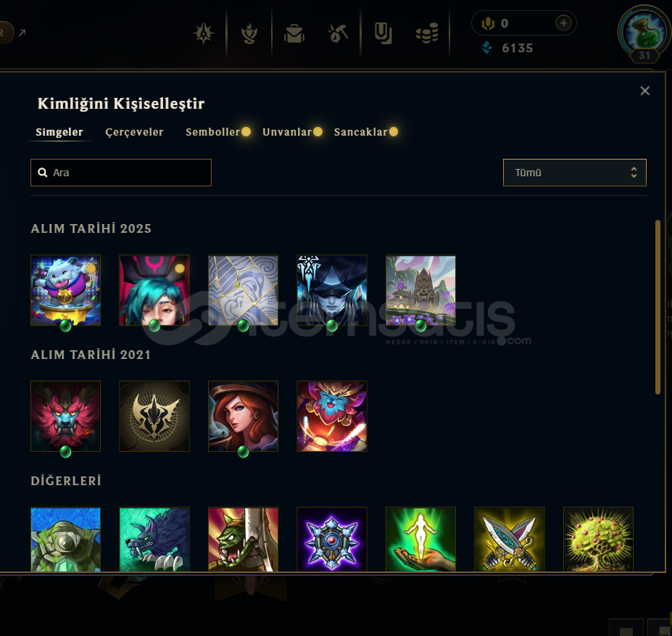This screenshot has height=636, width=672.
Task: Open the Store coins icon
Action: 427,33
